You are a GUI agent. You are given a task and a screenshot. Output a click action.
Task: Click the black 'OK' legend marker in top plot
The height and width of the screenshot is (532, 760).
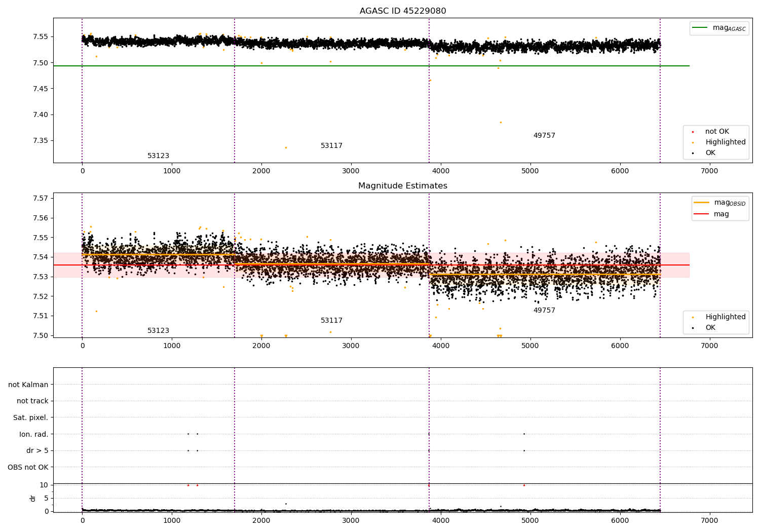point(693,153)
